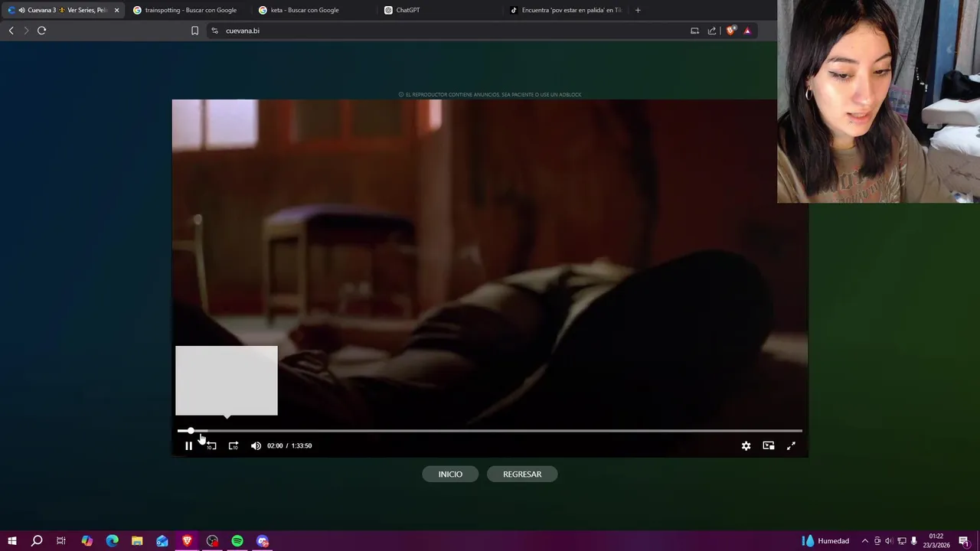Click the REGRESAR button
Screen dimensions: 980x551
[x=522, y=474]
